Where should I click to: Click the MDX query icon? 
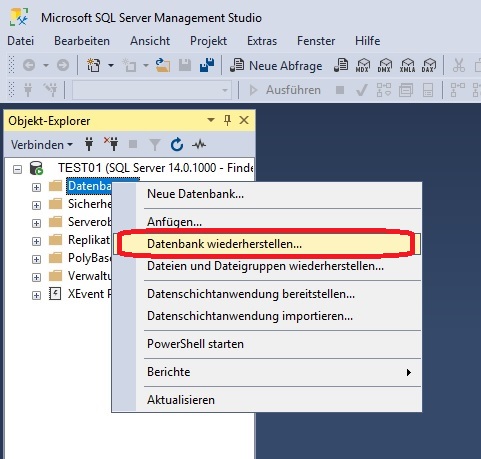[x=362, y=65]
